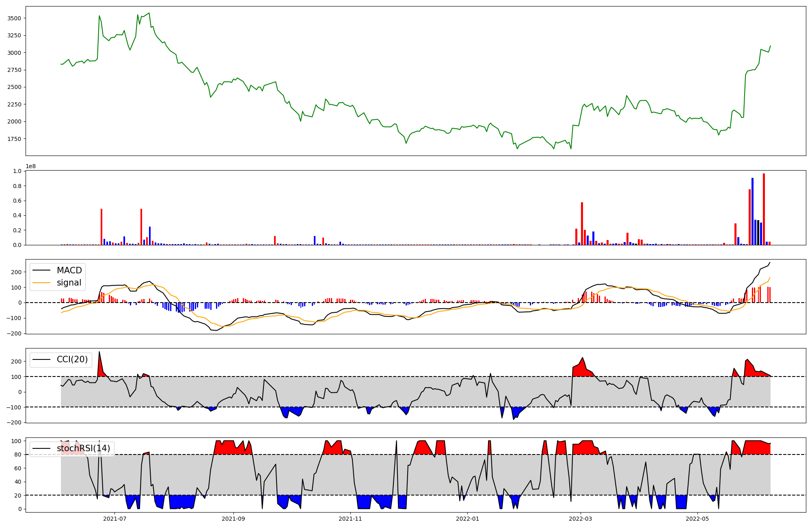This screenshot has width=812, height=528.
Task: Click the 2022-03 x-axis date label
Action: click(581, 519)
